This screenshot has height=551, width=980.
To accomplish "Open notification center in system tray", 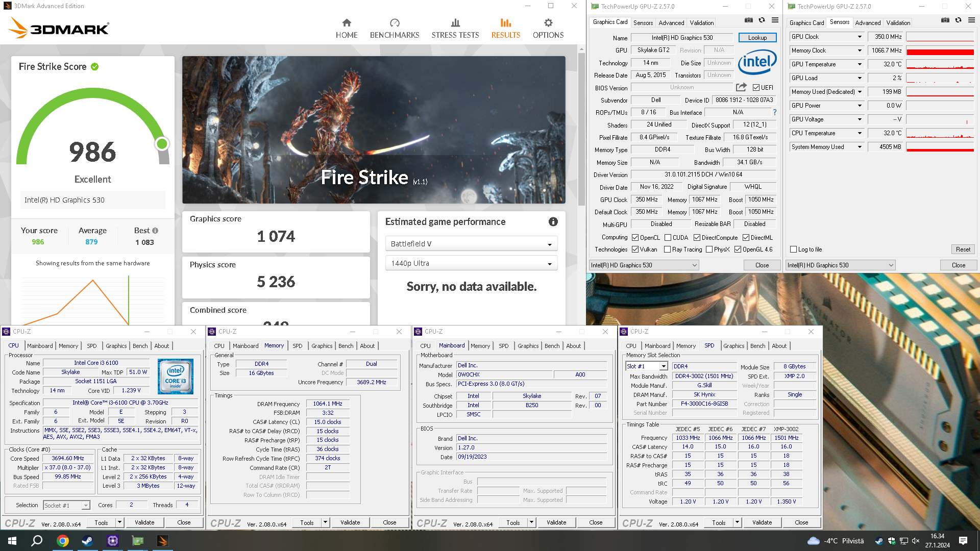I will pyautogui.click(x=963, y=541).
